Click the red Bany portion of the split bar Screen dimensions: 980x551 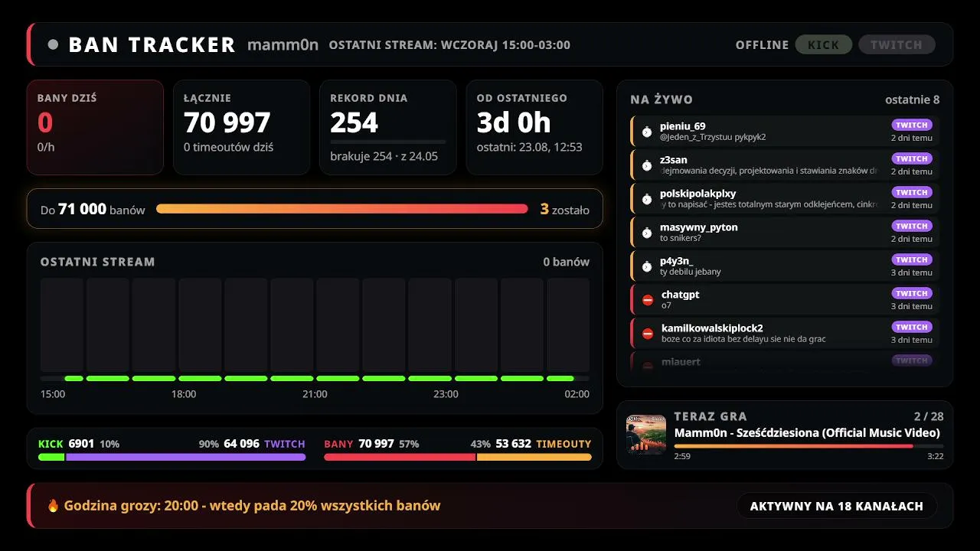click(400, 458)
